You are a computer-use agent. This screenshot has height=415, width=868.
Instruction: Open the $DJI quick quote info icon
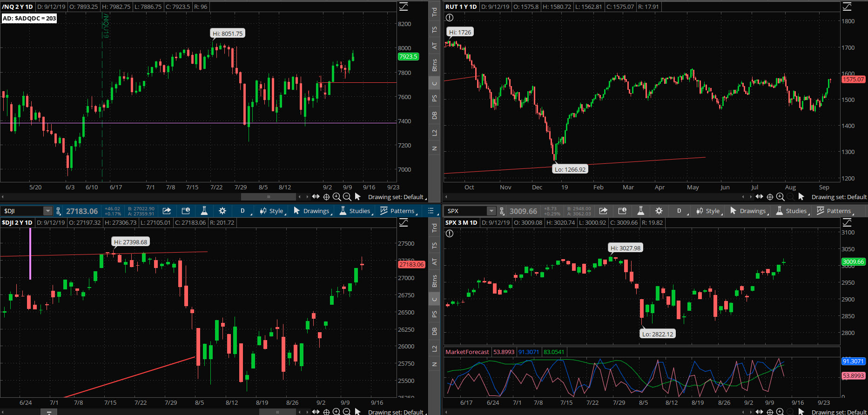coord(185,211)
